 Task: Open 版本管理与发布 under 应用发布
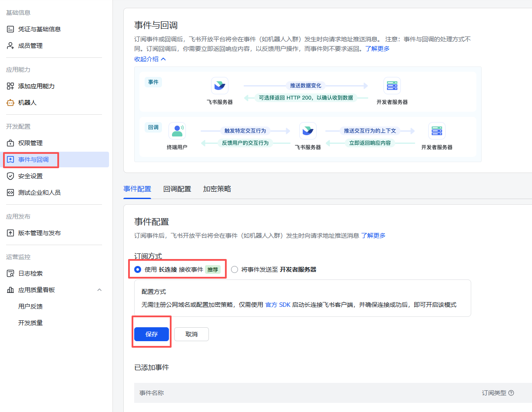click(x=41, y=233)
